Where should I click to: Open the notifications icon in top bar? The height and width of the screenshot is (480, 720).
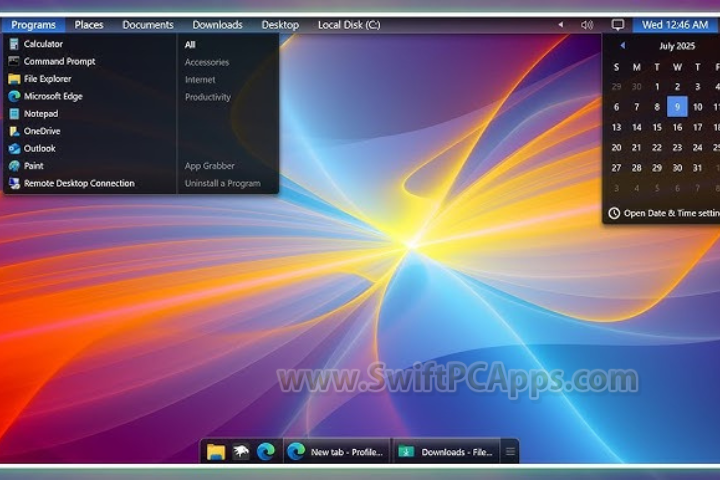tap(618, 25)
